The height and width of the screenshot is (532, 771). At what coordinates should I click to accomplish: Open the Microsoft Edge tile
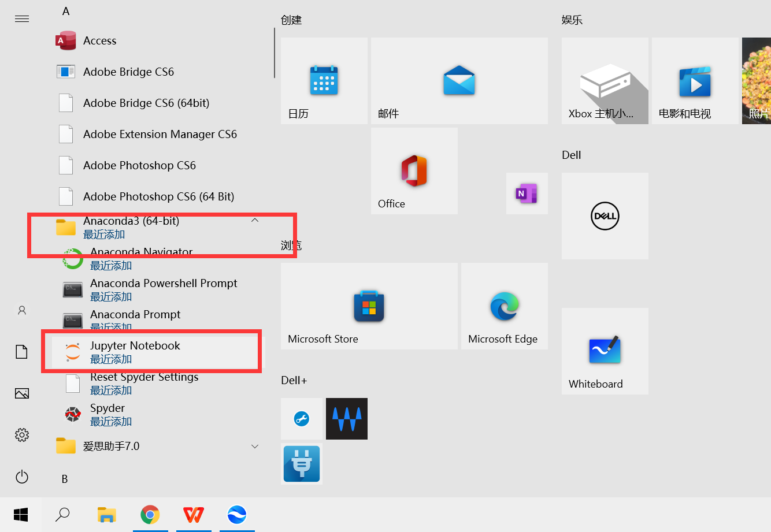505,306
